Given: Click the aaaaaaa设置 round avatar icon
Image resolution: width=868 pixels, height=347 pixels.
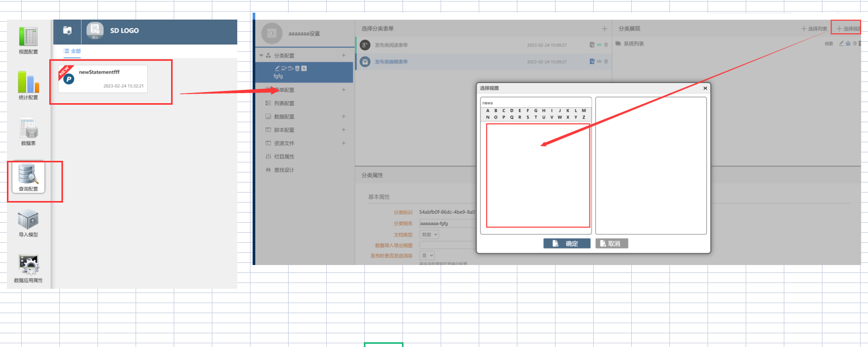Looking at the screenshot, I should [x=272, y=33].
